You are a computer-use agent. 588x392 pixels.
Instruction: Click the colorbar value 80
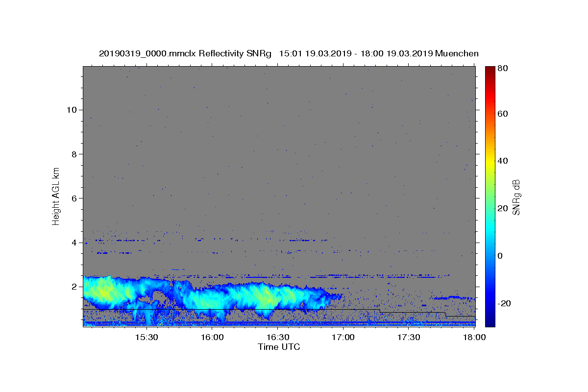[x=504, y=68]
